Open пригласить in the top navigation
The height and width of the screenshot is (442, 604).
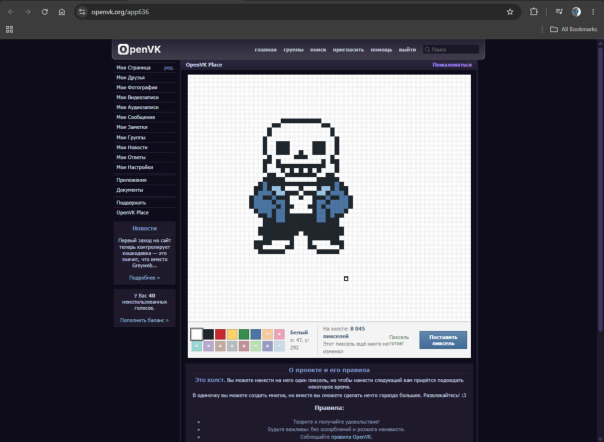[348, 50]
